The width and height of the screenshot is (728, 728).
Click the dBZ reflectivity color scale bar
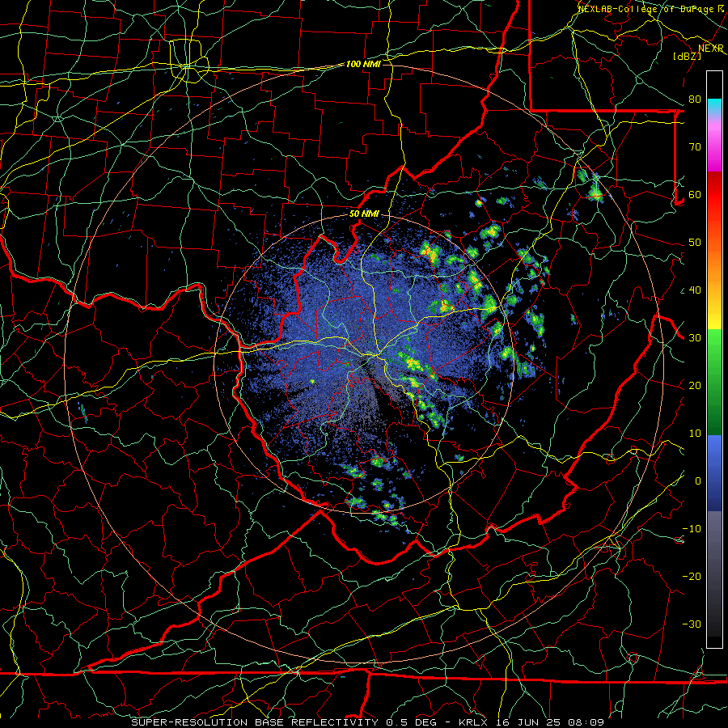click(714, 359)
